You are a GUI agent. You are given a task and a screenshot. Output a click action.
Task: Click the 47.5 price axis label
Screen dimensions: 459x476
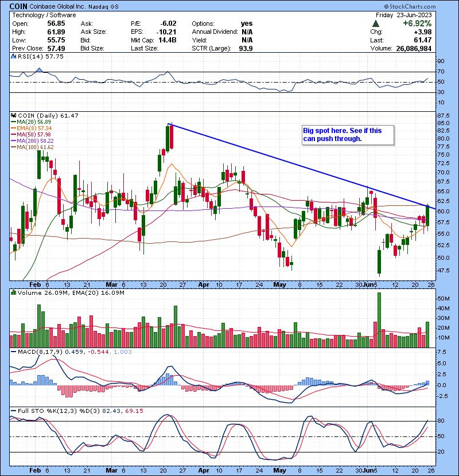point(443,270)
